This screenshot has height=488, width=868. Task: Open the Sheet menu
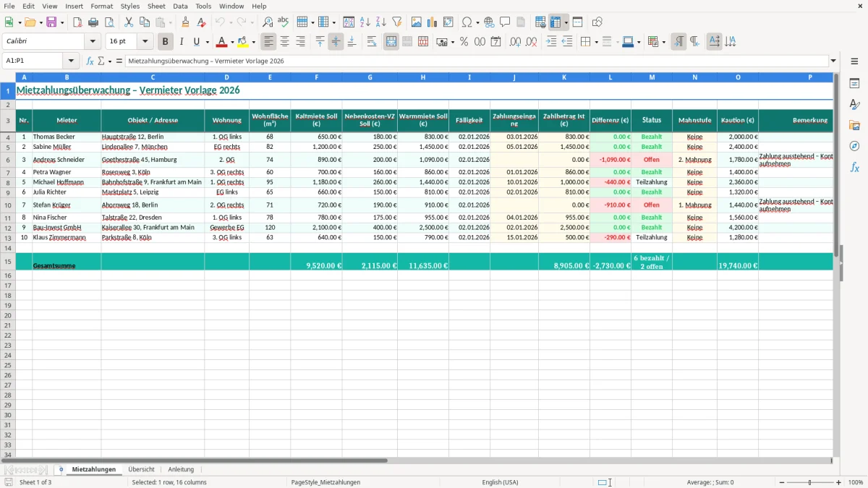156,6
